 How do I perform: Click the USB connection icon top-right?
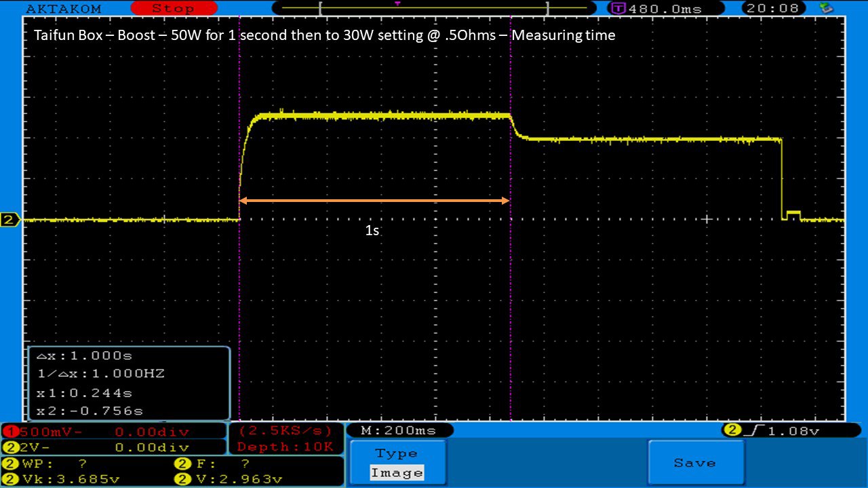coord(826,8)
